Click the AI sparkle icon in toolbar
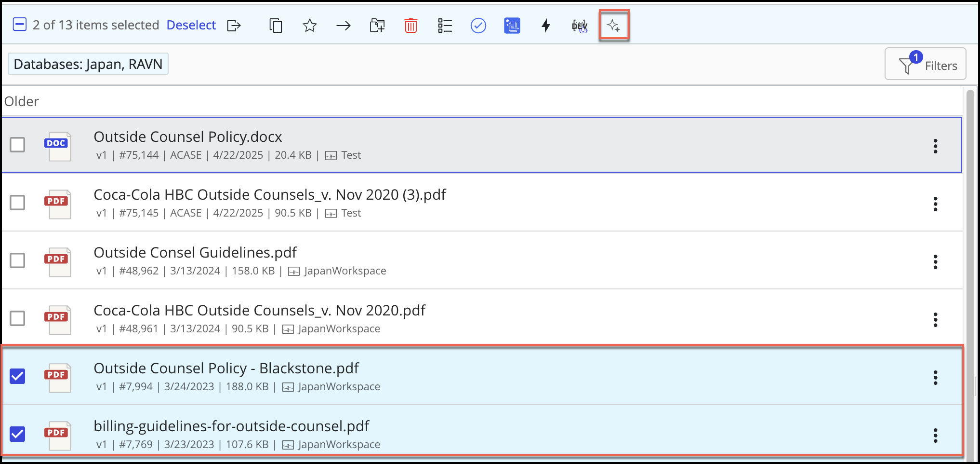The image size is (980, 464). pos(613,26)
